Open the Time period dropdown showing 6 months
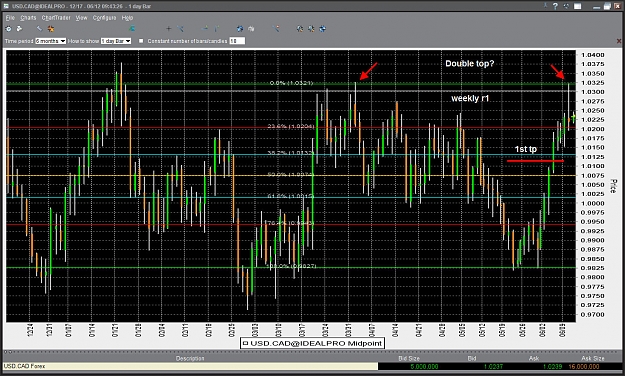The image size is (625, 376). click(x=51, y=41)
